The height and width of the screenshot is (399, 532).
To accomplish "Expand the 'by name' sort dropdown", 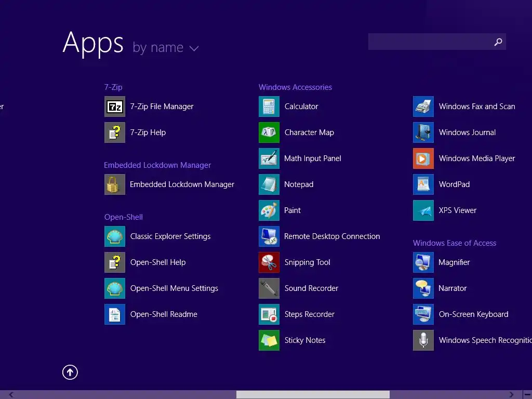I will (166, 47).
